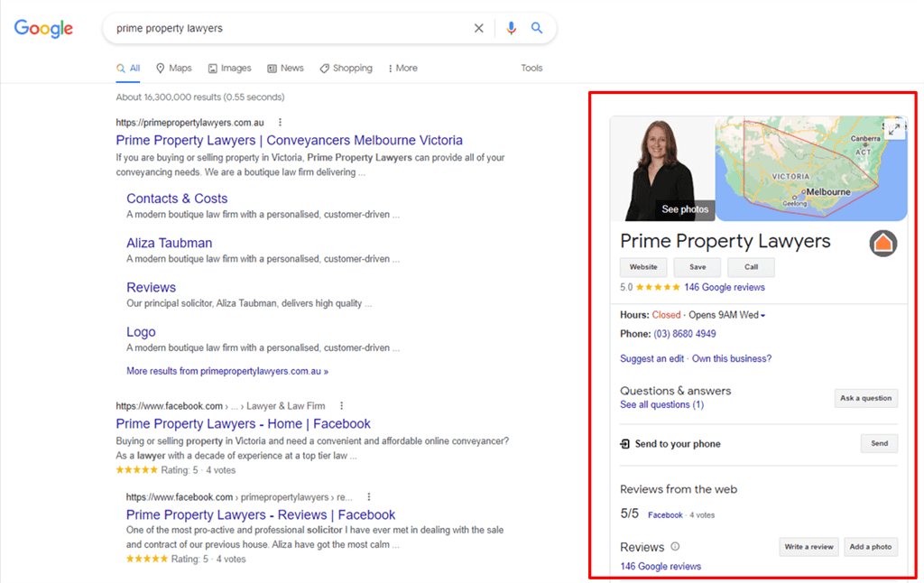Click the orange house business logo

pyautogui.click(x=882, y=243)
